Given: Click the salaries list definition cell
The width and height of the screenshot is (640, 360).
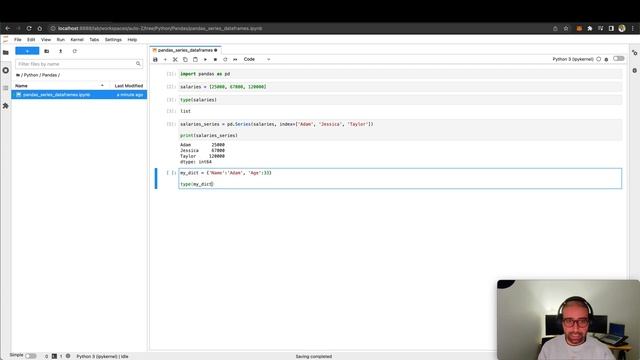Looking at the screenshot, I should (x=400, y=87).
